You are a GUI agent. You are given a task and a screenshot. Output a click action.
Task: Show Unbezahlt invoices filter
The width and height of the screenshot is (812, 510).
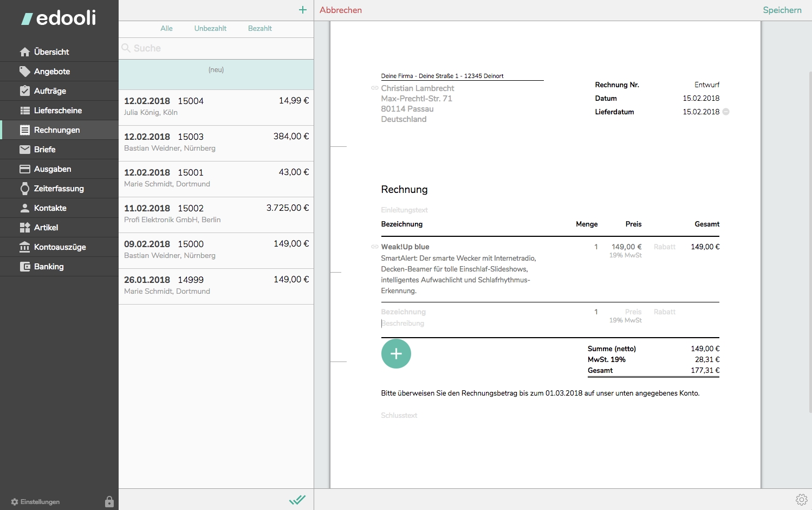(x=210, y=28)
